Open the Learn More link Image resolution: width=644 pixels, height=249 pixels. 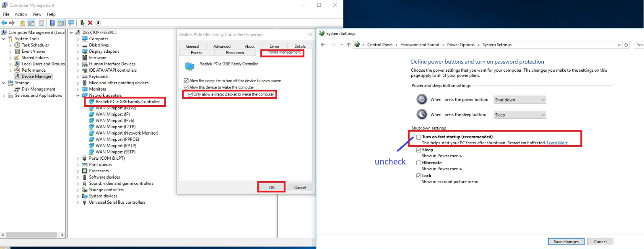coord(557,143)
